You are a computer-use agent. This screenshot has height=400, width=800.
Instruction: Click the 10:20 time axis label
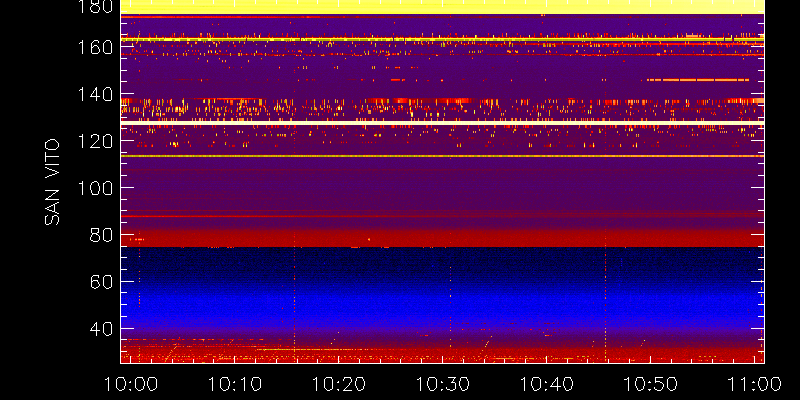click(339, 384)
